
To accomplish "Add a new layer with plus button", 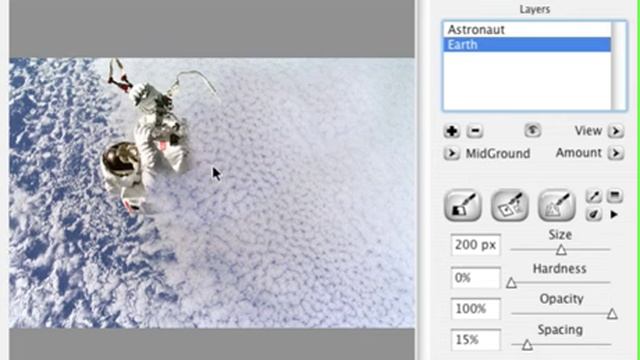I will [x=452, y=131].
